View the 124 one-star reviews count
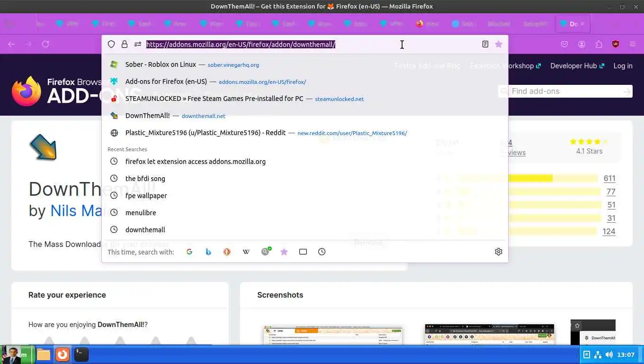The image size is (644, 364). pos(609,232)
